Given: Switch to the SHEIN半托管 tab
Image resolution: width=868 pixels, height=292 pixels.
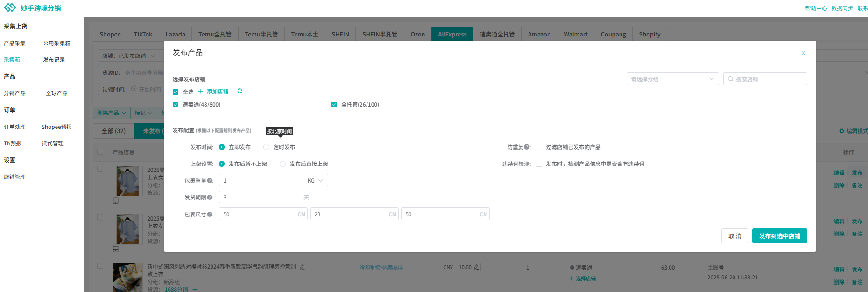Looking at the screenshot, I should (x=380, y=34).
